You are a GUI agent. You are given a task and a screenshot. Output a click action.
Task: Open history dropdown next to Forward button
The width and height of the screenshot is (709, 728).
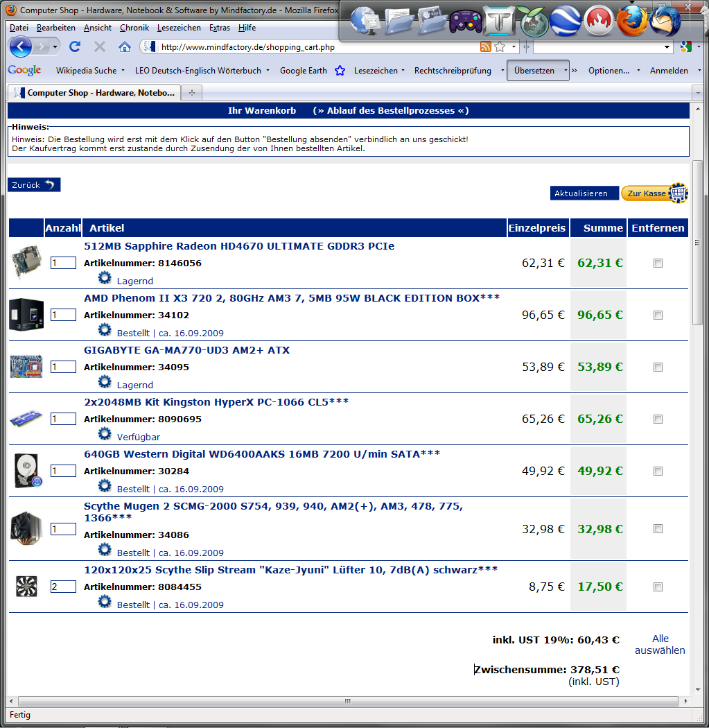click(55, 47)
